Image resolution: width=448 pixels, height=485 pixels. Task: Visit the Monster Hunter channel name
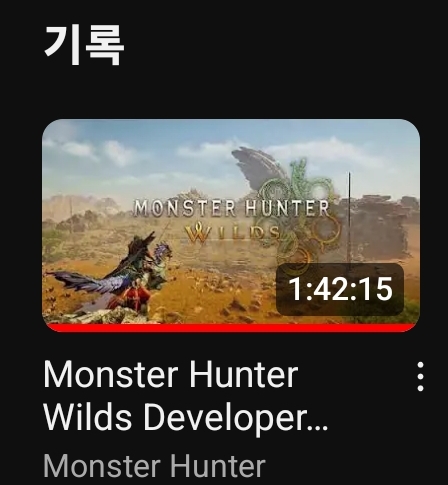[154, 466]
